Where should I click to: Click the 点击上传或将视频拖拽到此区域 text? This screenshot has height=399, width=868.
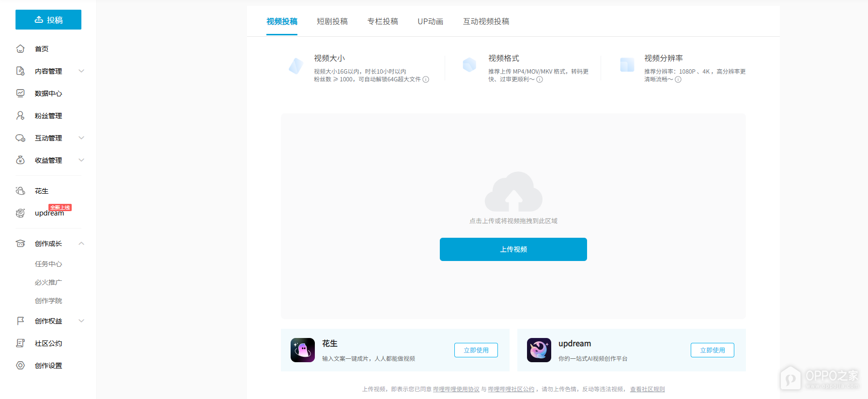click(x=513, y=221)
